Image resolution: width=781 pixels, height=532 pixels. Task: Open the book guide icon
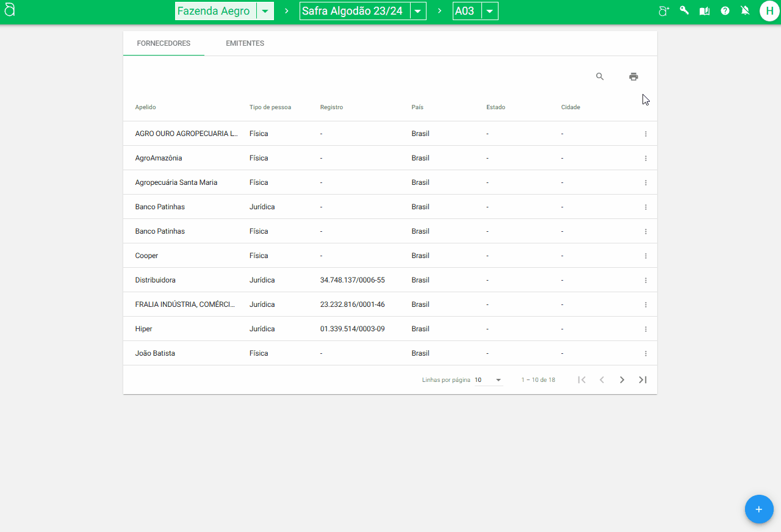click(704, 11)
